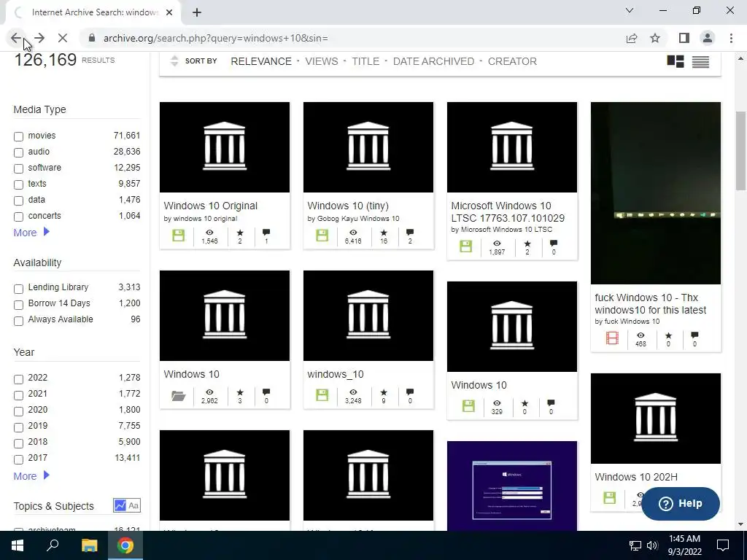Open the Windows 10 Original title link
The height and width of the screenshot is (560, 747).
211,206
